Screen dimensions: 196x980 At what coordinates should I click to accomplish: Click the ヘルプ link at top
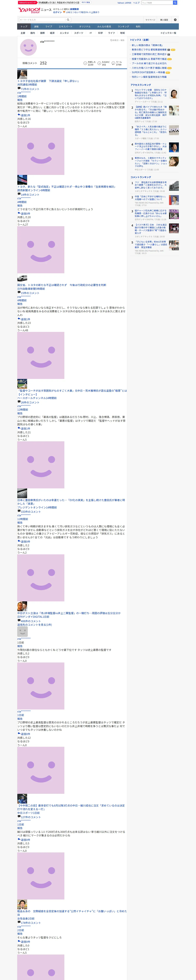click(136, 3)
